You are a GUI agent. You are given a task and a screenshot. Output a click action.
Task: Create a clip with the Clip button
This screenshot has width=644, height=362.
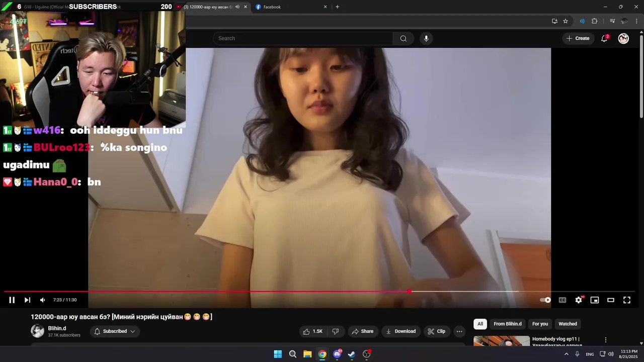pyautogui.click(x=437, y=331)
